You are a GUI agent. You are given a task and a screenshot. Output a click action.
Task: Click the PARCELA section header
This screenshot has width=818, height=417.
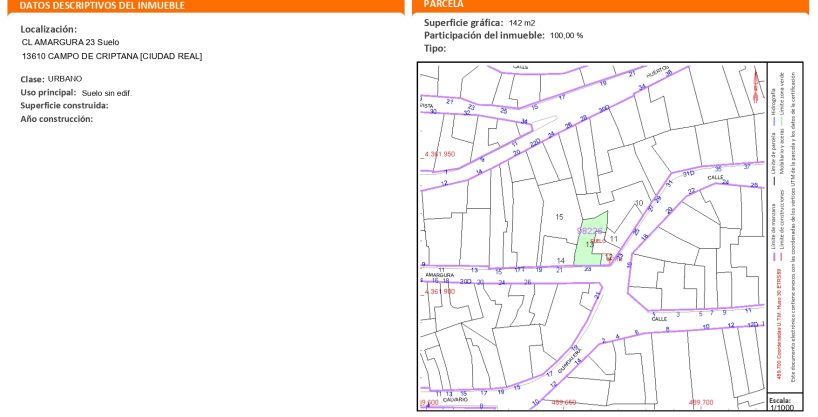coord(444,5)
